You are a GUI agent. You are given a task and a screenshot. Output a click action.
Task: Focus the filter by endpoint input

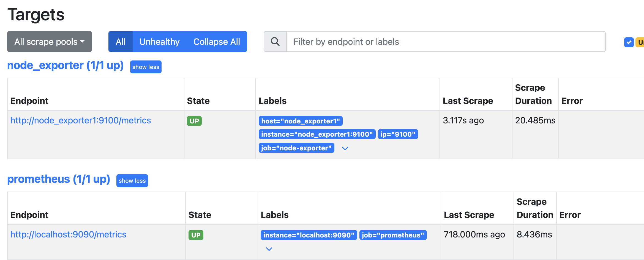click(446, 42)
